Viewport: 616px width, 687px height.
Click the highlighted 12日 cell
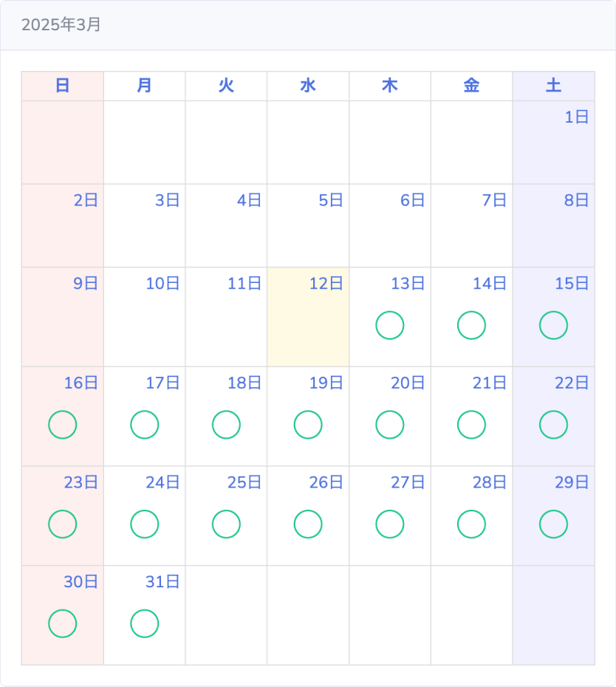[308, 317]
